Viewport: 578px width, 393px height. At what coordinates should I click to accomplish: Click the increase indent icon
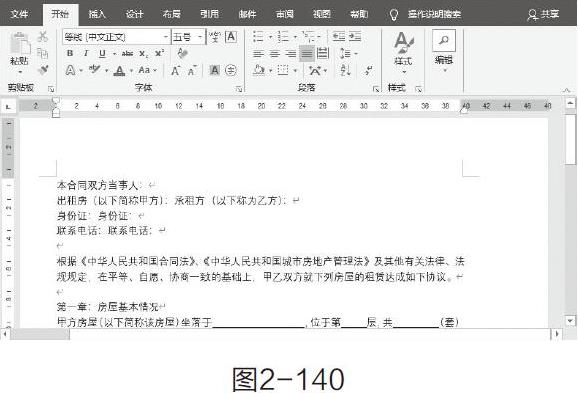[355, 36]
